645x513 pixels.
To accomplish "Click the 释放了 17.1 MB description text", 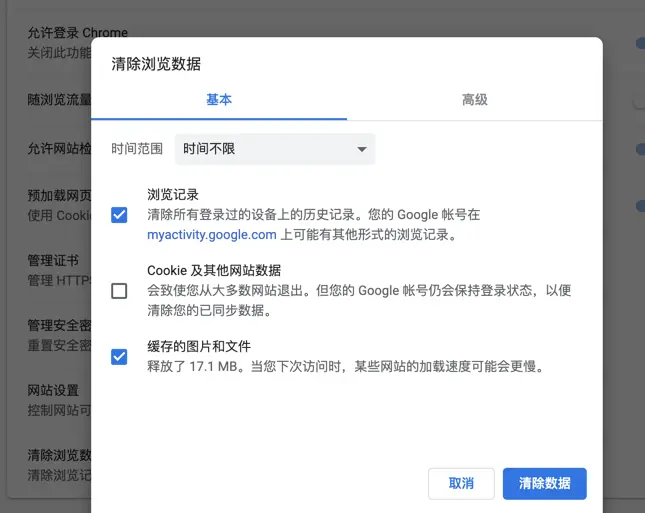I will pos(346,366).
